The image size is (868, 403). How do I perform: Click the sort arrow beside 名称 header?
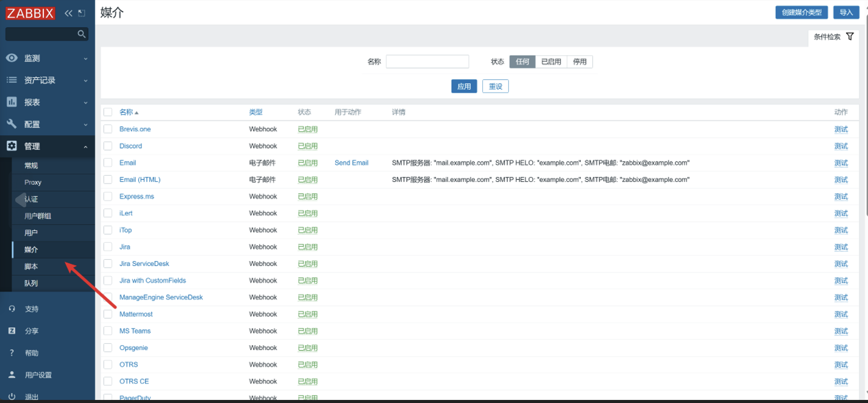pyautogui.click(x=137, y=113)
